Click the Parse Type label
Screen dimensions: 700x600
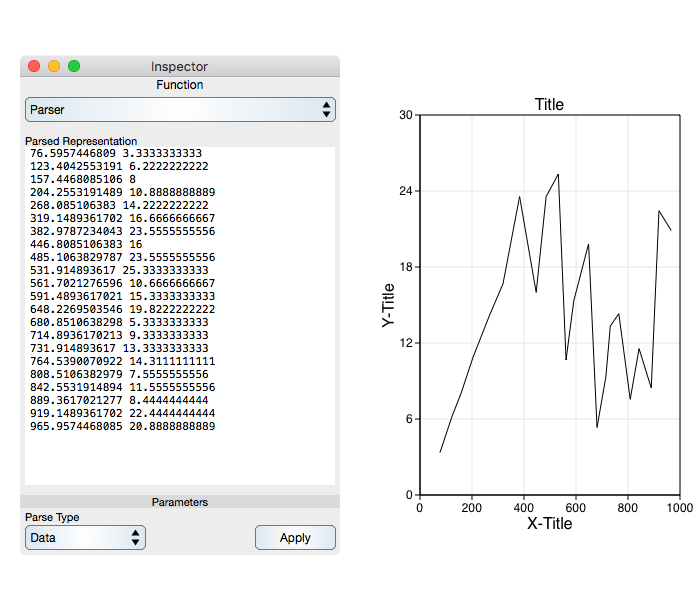pyautogui.click(x=52, y=517)
